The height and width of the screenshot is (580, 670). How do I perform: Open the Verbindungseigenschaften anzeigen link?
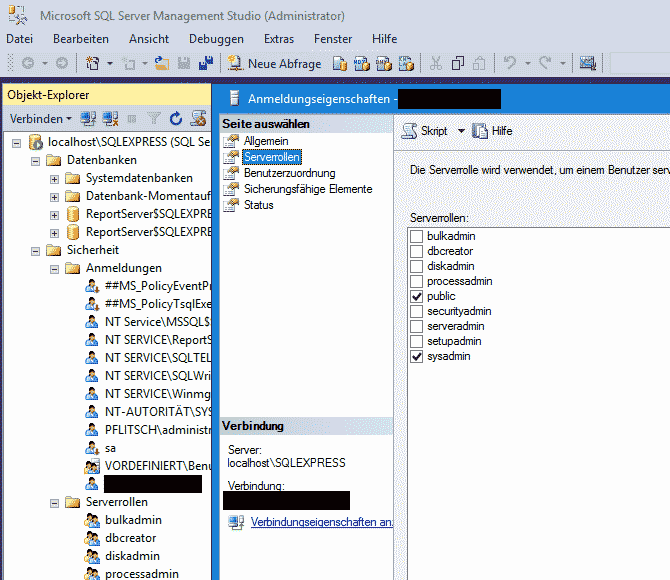point(321,522)
